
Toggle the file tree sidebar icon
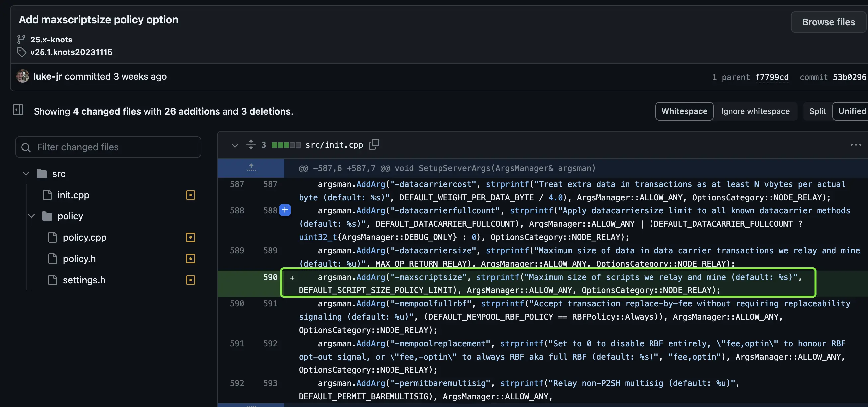(18, 110)
